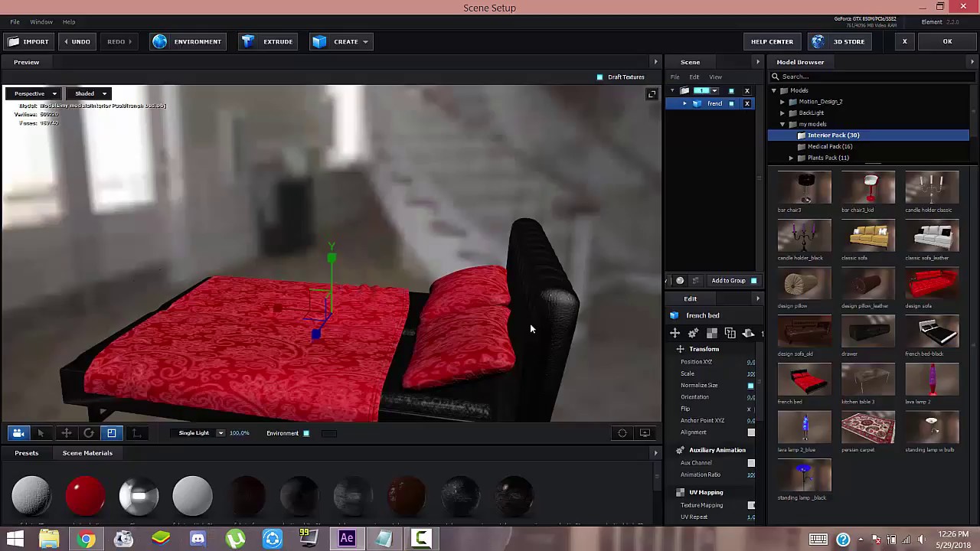
Task: Click the EXTRUDE button
Action: [268, 41]
